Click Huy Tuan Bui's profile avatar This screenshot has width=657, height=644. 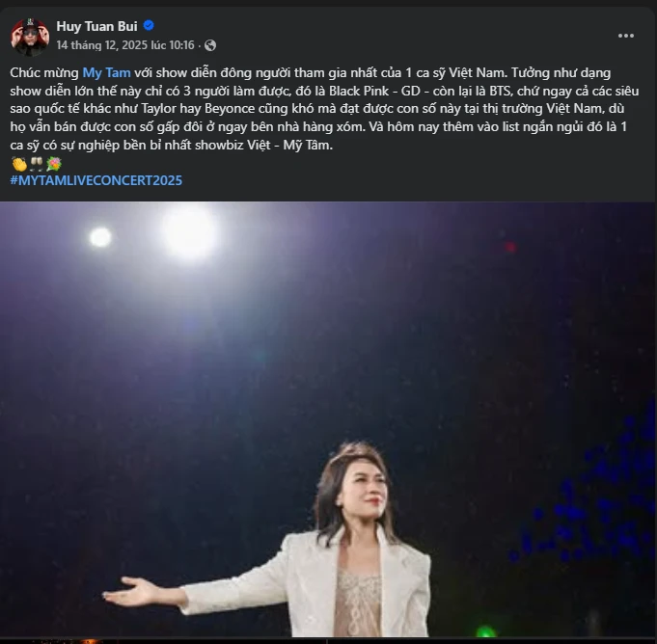click(x=30, y=37)
